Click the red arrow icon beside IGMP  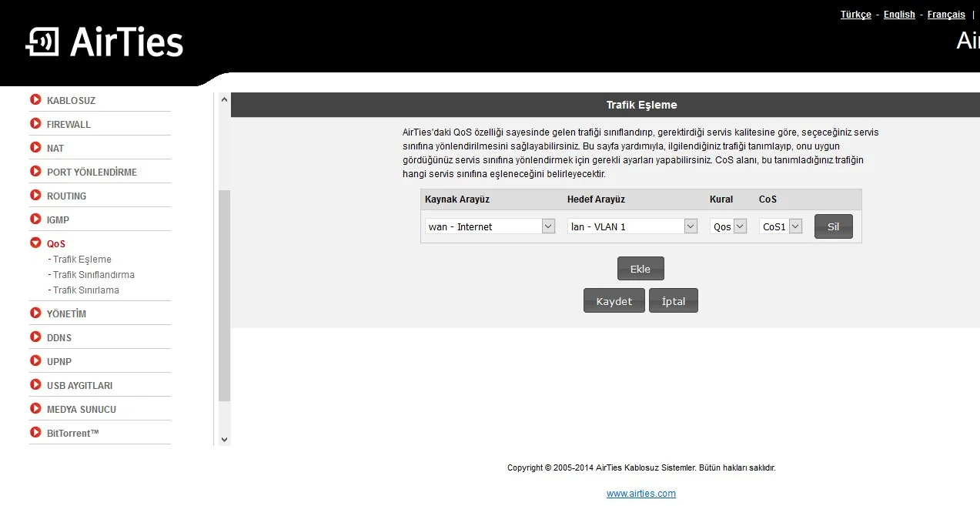pyautogui.click(x=35, y=219)
